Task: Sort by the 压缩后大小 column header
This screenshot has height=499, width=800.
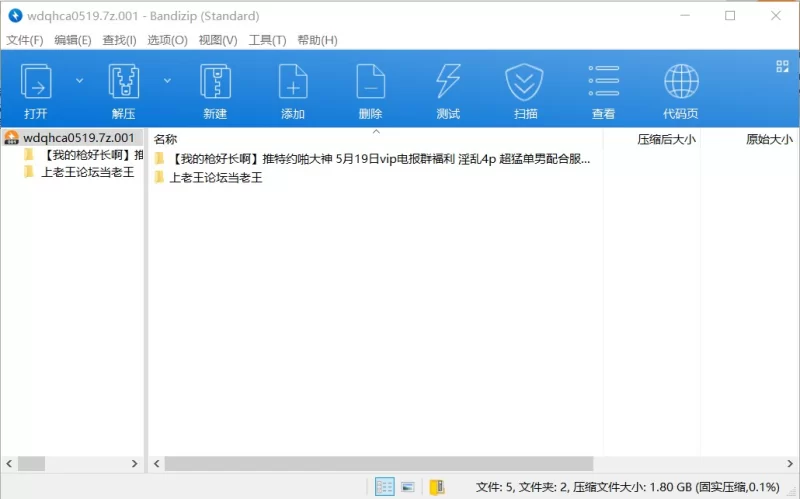Action: [x=666, y=139]
